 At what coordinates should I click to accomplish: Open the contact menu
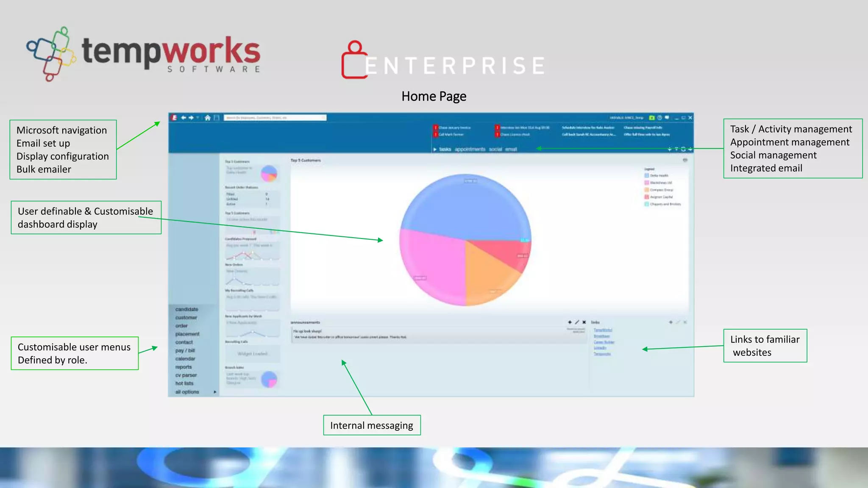[x=184, y=342]
